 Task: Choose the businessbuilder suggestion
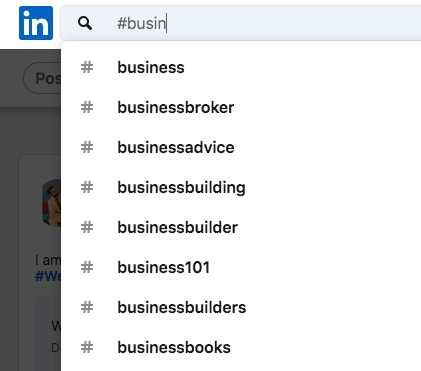click(x=241, y=227)
